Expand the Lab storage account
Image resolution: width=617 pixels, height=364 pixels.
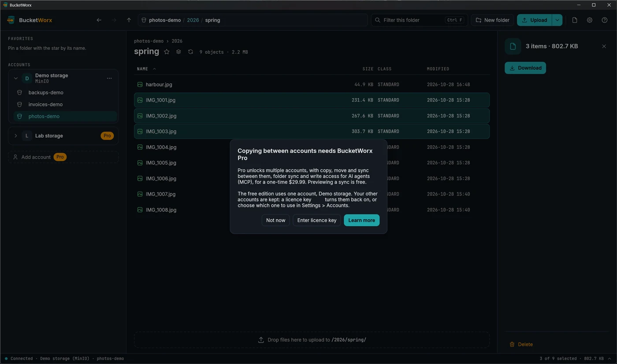(x=16, y=136)
